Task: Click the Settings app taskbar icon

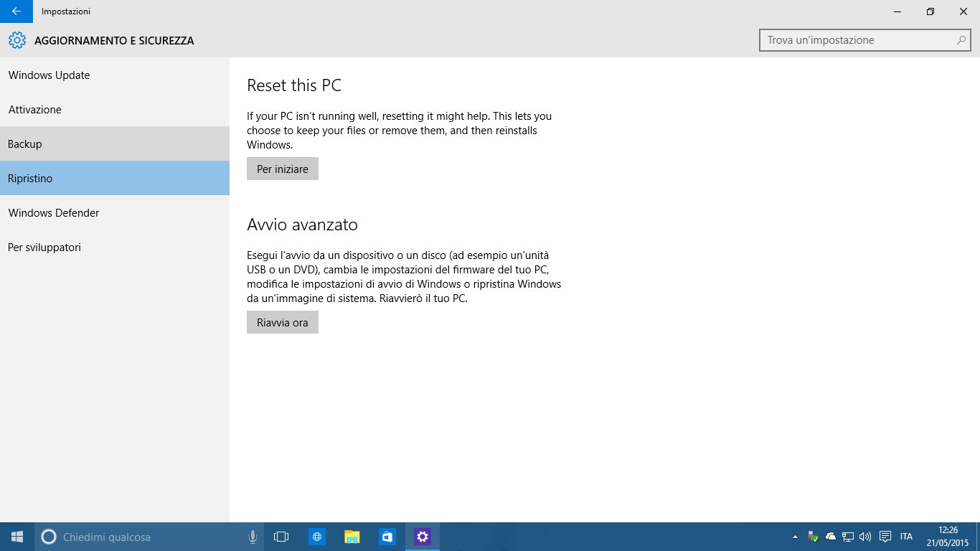Action: click(x=423, y=537)
